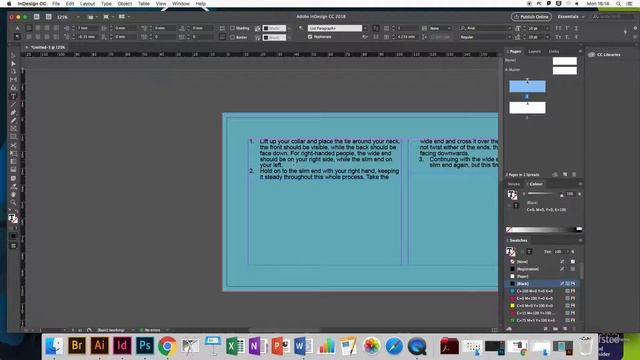Click the CC Libraries panel icon
640x360 pixels.
[x=591, y=54]
